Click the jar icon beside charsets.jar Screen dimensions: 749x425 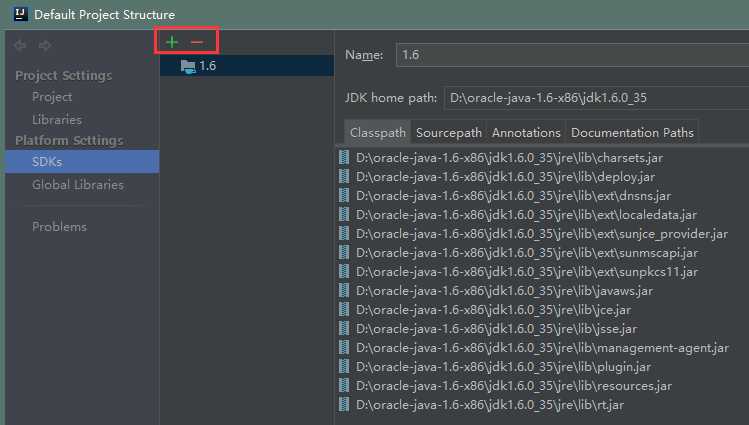click(344, 157)
